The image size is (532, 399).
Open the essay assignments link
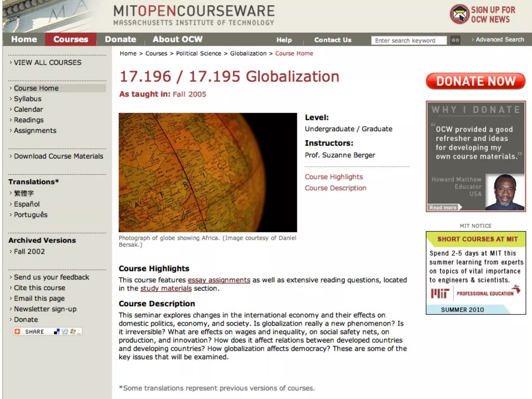click(x=219, y=280)
